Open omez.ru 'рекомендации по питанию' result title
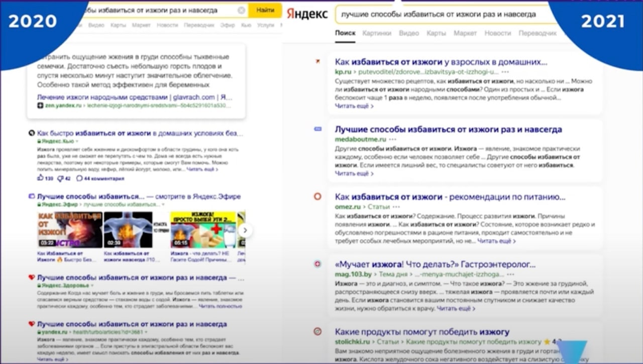Viewport: 643px width, 364px height. coord(451,196)
